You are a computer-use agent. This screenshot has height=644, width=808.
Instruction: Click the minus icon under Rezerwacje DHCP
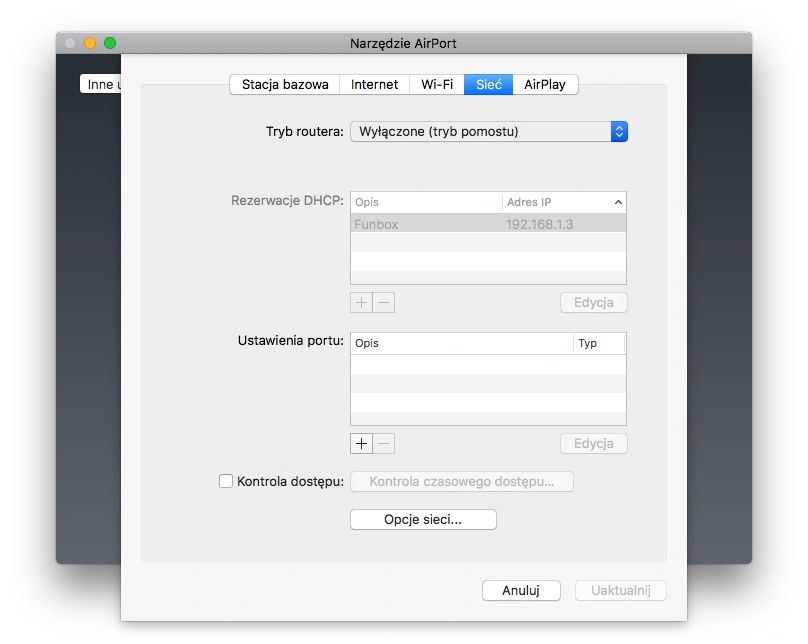click(384, 302)
